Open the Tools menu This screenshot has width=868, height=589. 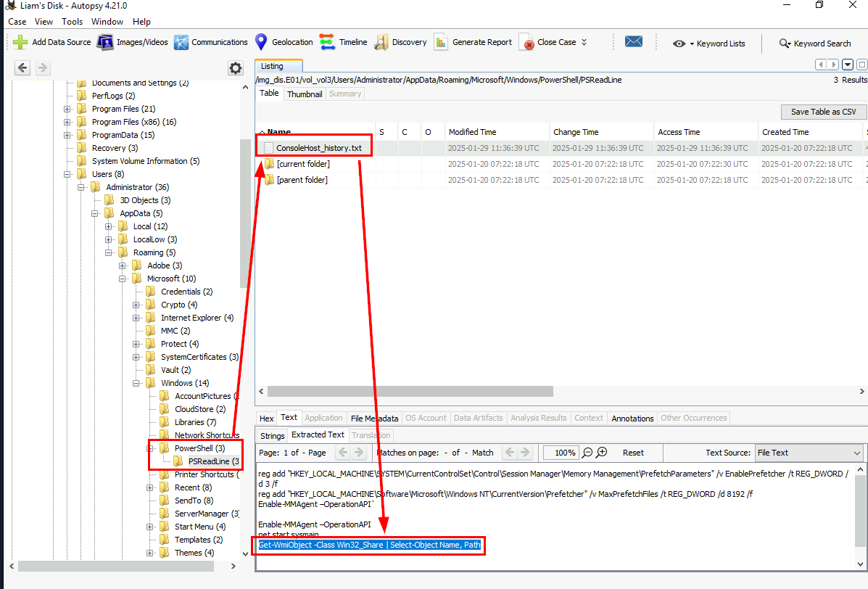pyautogui.click(x=72, y=22)
